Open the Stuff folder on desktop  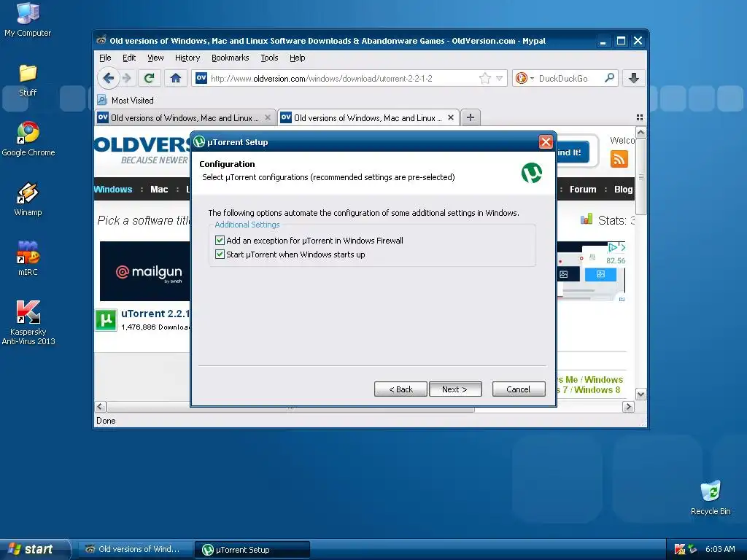pyautogui.click(x=28, y=80)
